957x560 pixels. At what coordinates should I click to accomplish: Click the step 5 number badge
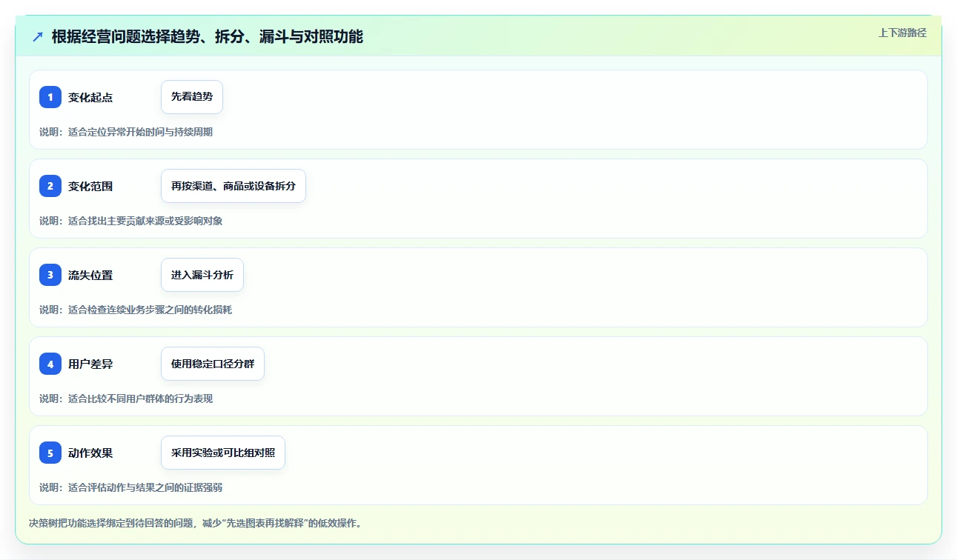[x=50, y=453]
